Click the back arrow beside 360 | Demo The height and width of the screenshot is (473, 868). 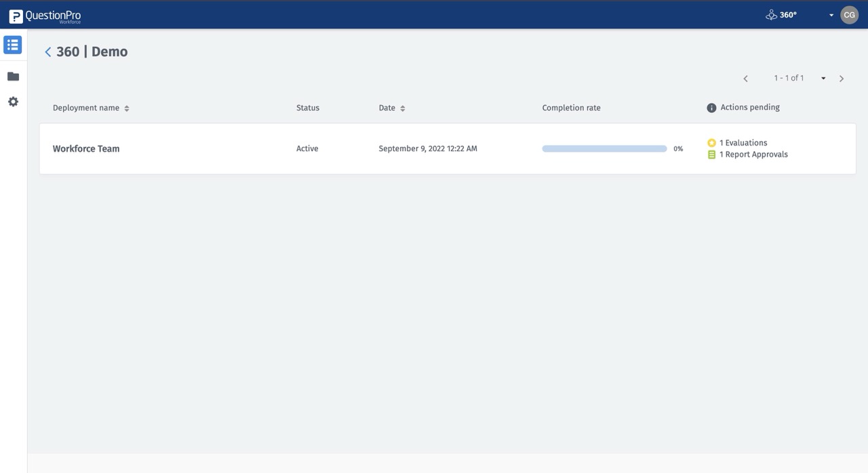[x=47, y=51]
